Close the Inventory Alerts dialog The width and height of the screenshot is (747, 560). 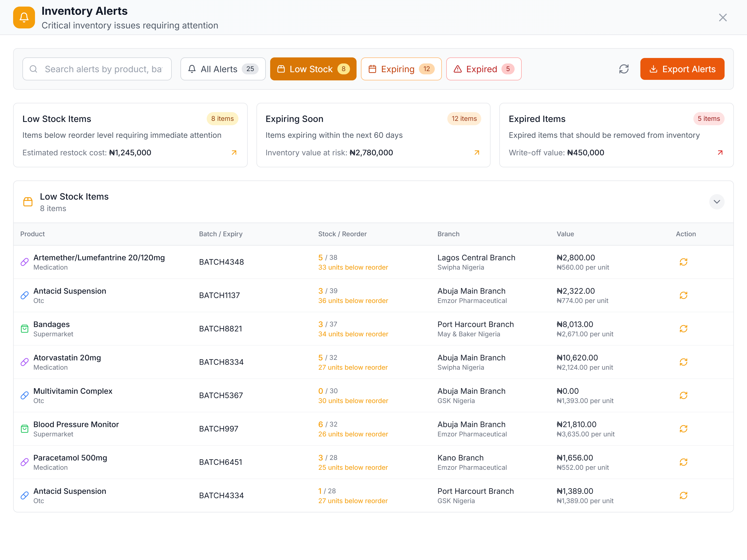click(722, 17)
